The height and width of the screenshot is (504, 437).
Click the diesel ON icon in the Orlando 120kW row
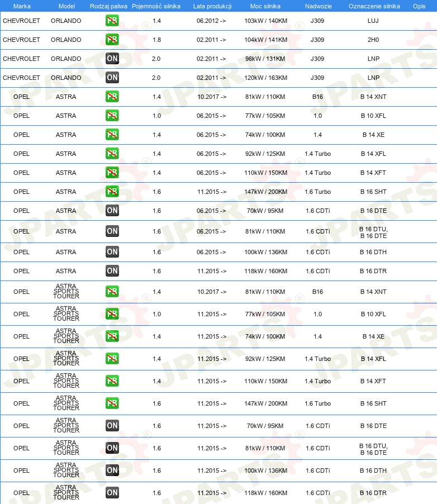pos(112,78)
